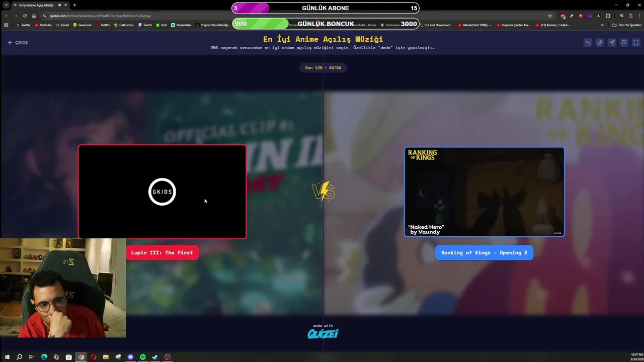644x362 pixels.
Task: Expand the bookmarks overflow chevron
Action: [x=602, y=25]
